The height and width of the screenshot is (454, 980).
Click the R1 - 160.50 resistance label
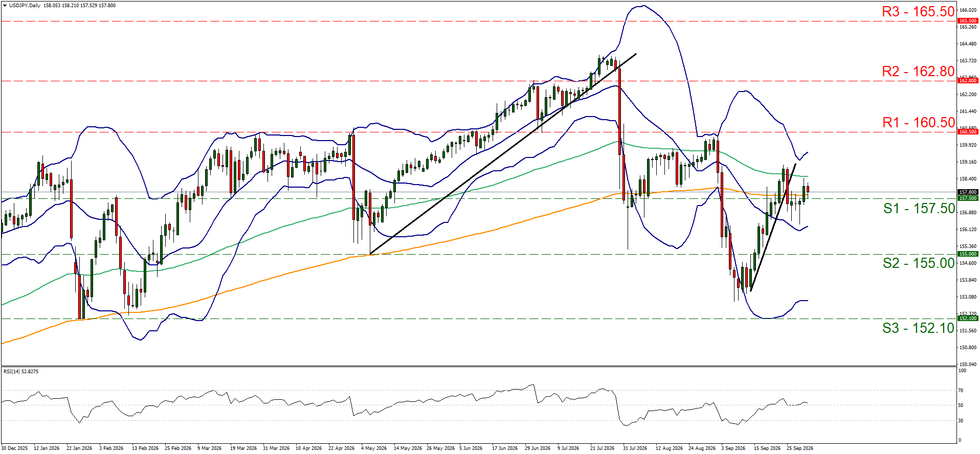(919, 123)
